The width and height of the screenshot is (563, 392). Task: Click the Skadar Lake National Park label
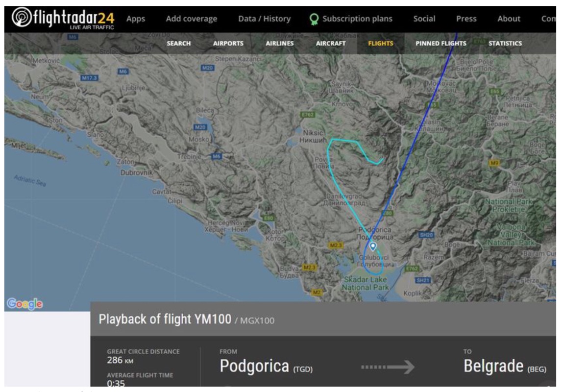pos(365,283)
